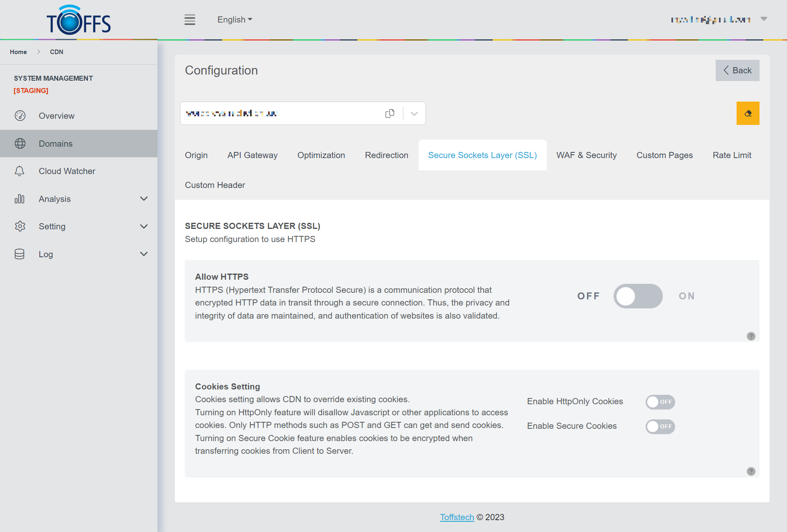
Task: Open the English language dropdown
Action: click(234, 20)
